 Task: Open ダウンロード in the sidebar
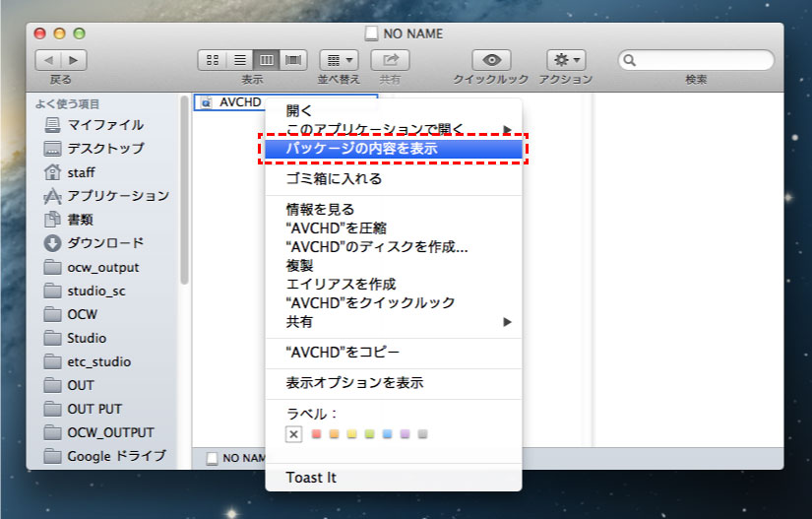click(94, 243)
